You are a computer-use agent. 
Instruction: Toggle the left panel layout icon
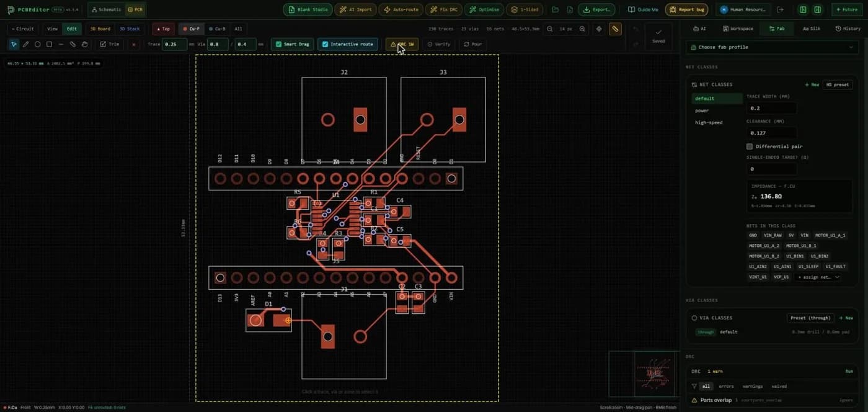pos(804,10)
